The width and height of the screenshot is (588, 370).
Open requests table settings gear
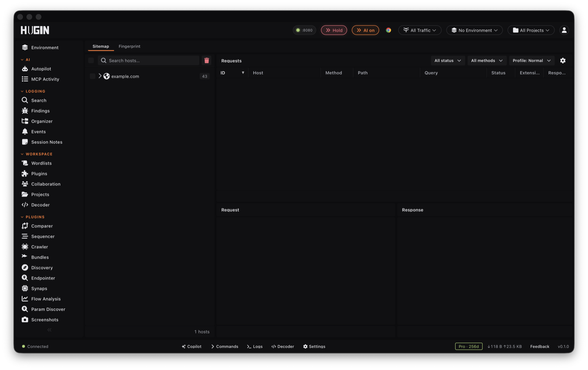coord(563,60)
